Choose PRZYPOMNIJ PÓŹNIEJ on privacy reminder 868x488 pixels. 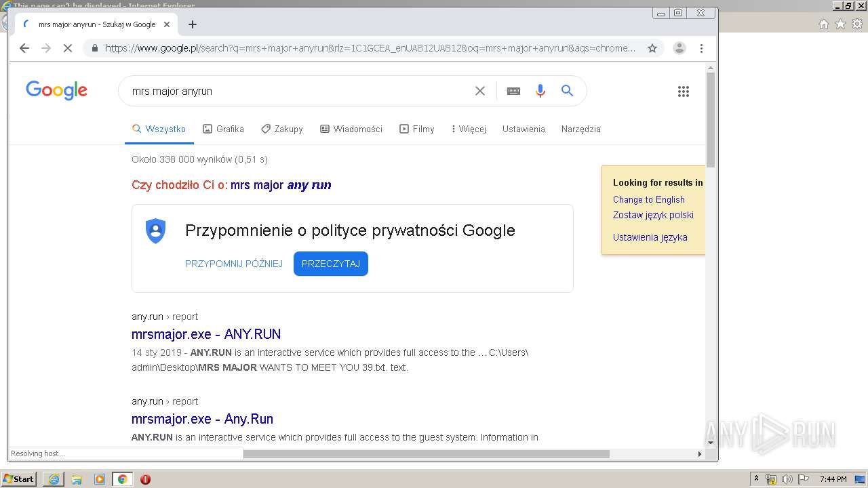[x=234, y=264]
